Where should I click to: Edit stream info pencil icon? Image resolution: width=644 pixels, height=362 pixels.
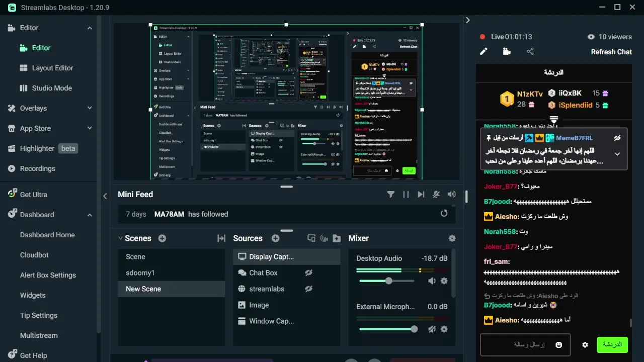[484, 51]
